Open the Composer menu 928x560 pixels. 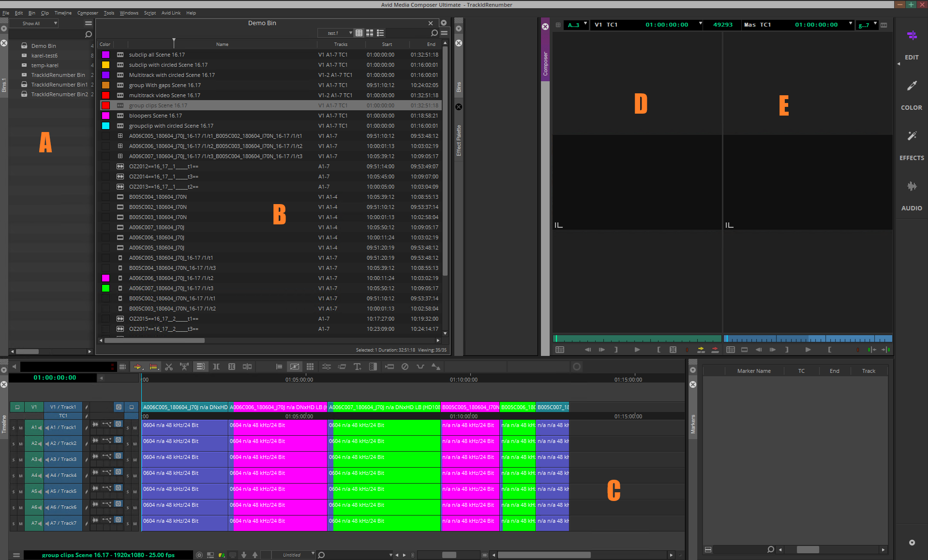tap(88, 13)
